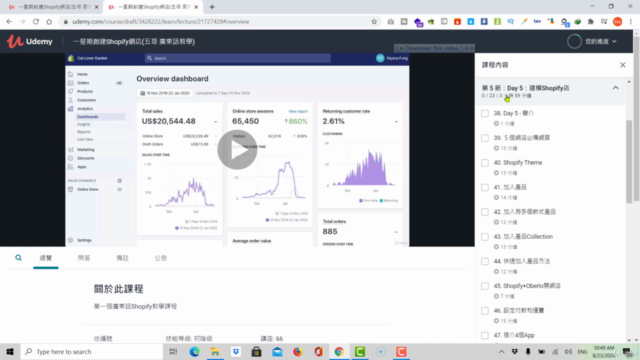Image resolution: width=640 pixels, height=360 pixels.
Task: Open lecture 43 Collection title
Action: 523,236
